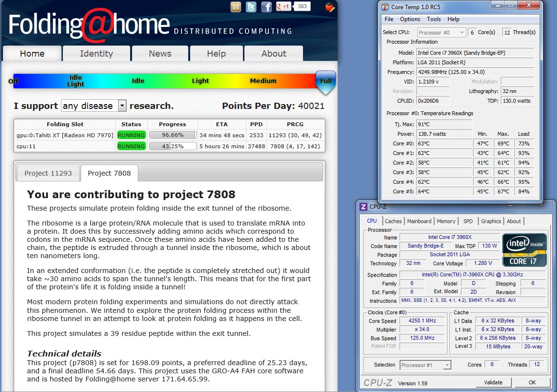Set folding power to Off
The image size is (557, 392).
click(13, 81)
